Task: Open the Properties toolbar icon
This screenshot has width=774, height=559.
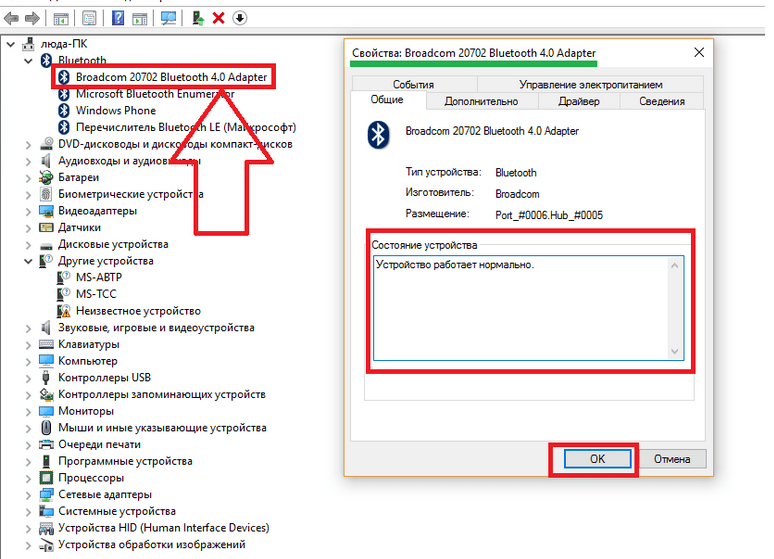Action: pos(89,18)
